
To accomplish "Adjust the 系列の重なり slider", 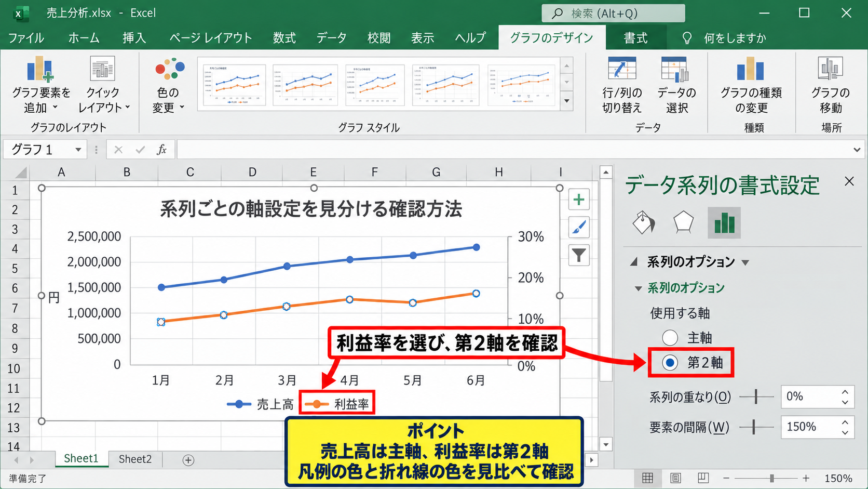I will tap(756, 397).
